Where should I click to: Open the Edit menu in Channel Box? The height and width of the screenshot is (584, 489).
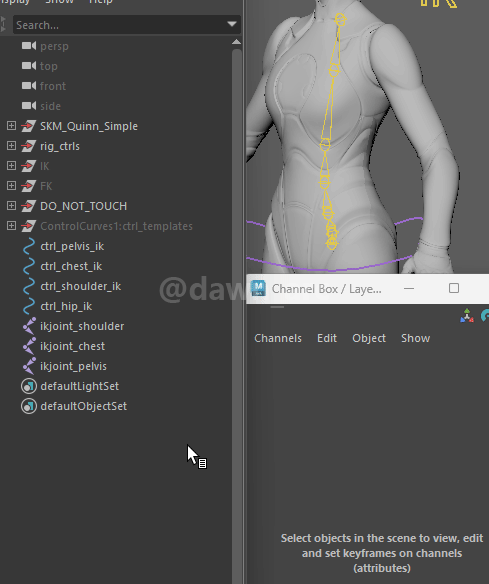(x=327, y=338)
